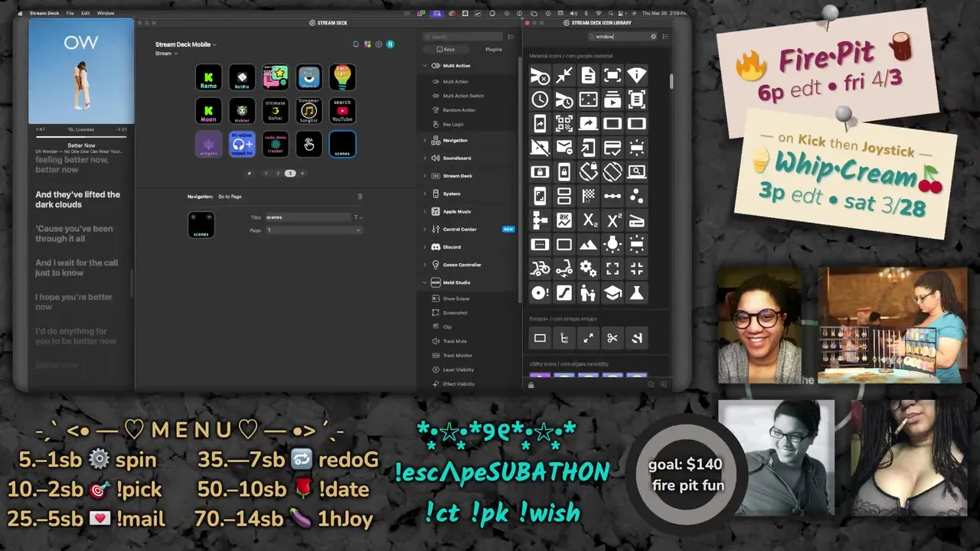The width and height of the screenshot is (980, 551).
Task: Select the Moon Kick key
Action: [208, 111]
